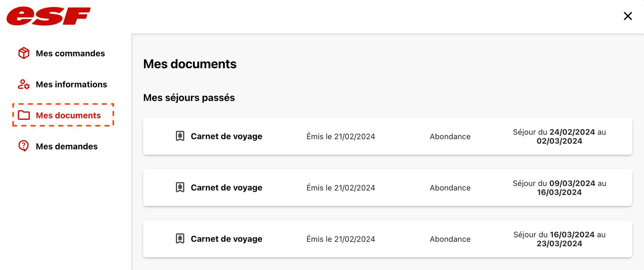Select stay dates 24/02/2024 to 02/03/2024
The height and width of the screenshot is (270, 644).
tap(559, 137)
